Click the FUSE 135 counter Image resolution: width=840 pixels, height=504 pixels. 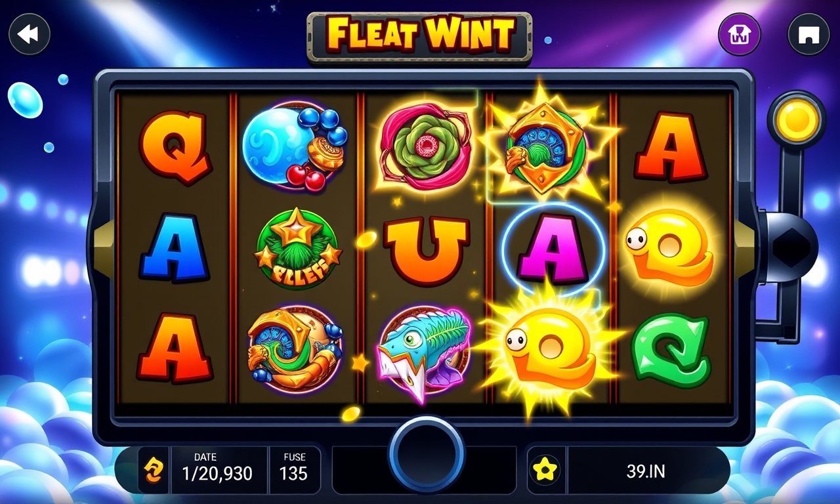tap(294, 467)
